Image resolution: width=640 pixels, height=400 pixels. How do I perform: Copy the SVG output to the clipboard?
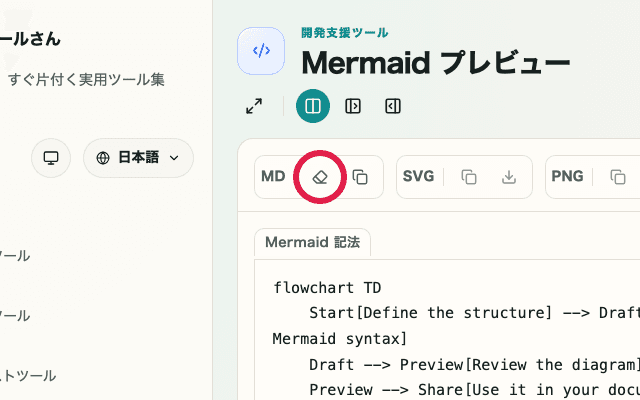[469, 177]
